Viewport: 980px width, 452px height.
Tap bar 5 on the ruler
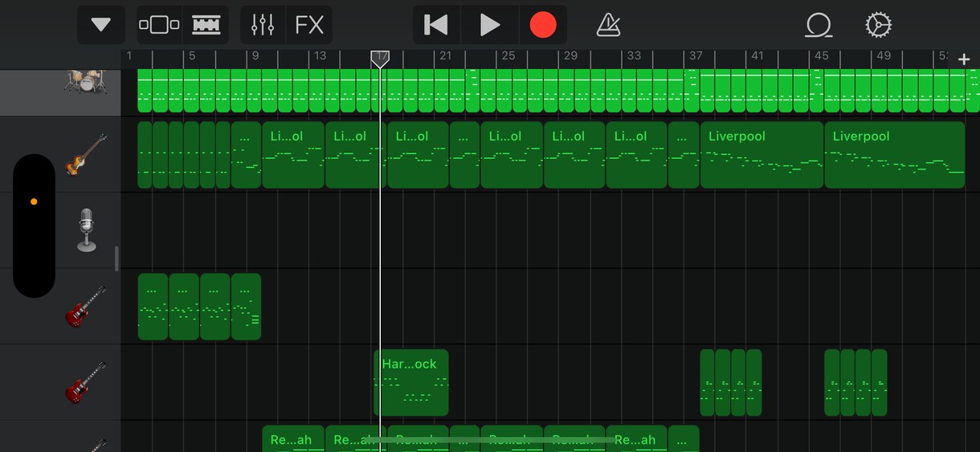coord(192,56)
